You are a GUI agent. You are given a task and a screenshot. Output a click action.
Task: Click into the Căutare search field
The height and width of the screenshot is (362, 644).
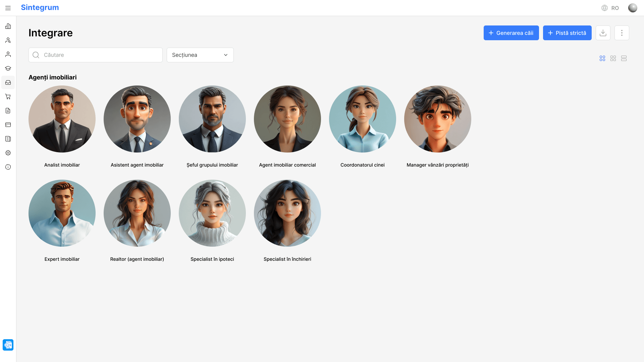[101, 55]
